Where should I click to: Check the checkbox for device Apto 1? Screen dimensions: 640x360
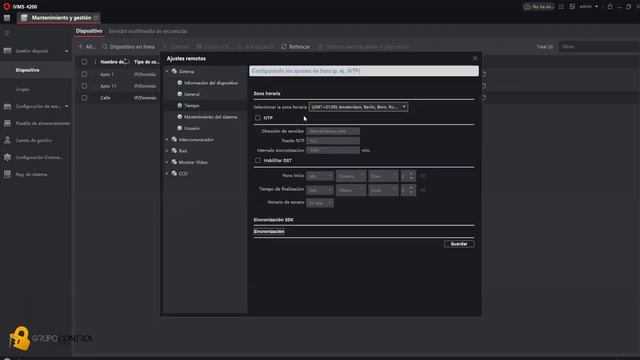pos(84,74)
